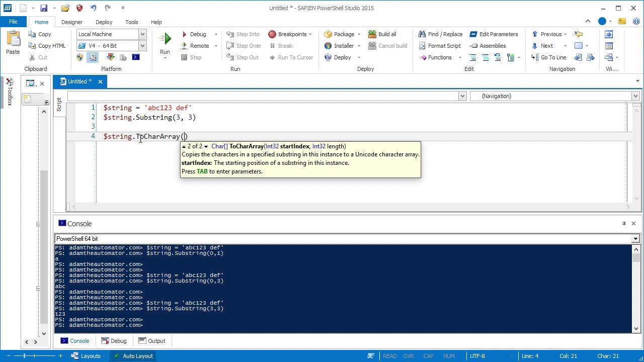This screenshot has height=362, width=644.
Task: Click Copy HTML in Clipboard group
Action: tap(46, 46)
